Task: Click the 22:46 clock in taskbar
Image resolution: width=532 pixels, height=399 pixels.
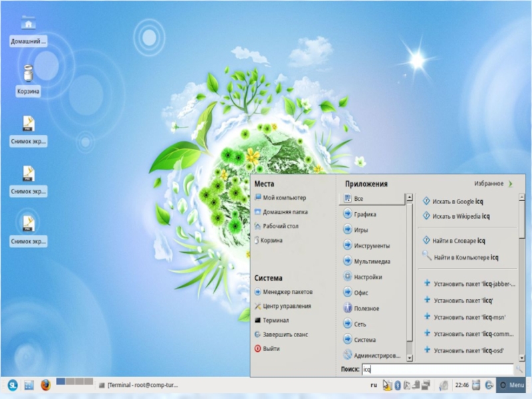Action: [462, 385]
